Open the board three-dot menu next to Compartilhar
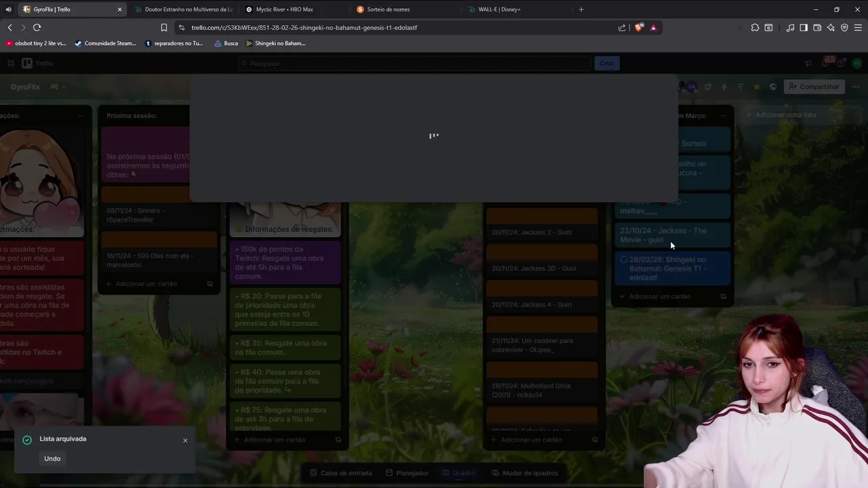 click(x=856, y=87)
